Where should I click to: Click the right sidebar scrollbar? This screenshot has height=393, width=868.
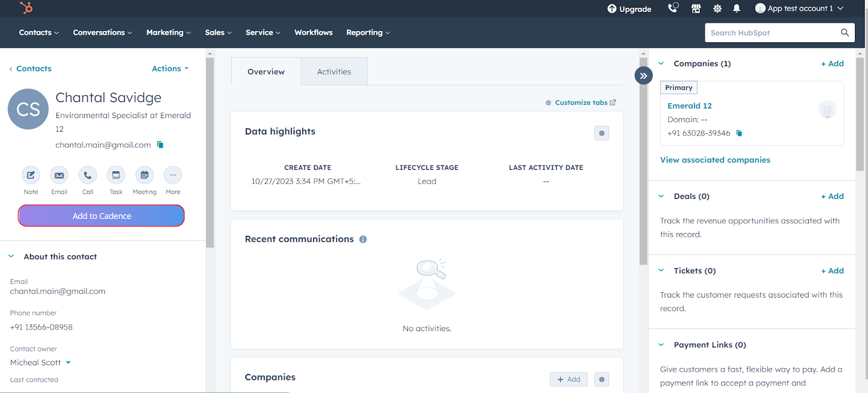coord(860,114)
